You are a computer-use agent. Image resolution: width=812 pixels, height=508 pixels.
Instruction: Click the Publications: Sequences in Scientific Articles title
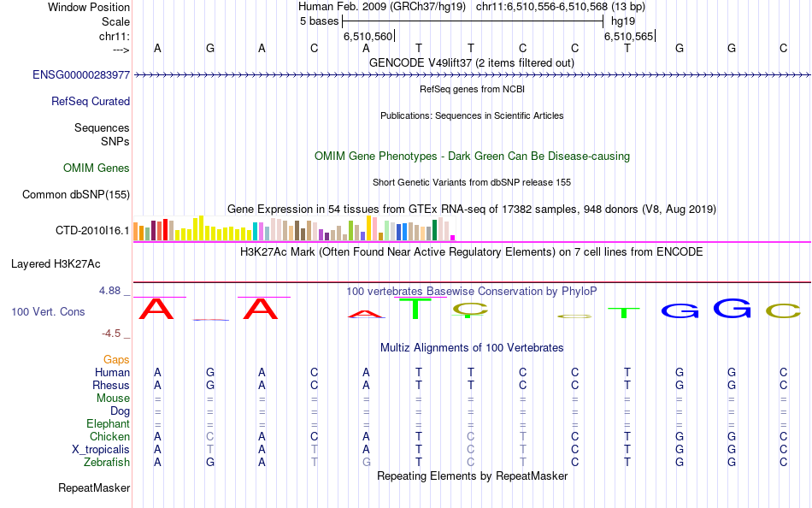(x=472, y=115)
